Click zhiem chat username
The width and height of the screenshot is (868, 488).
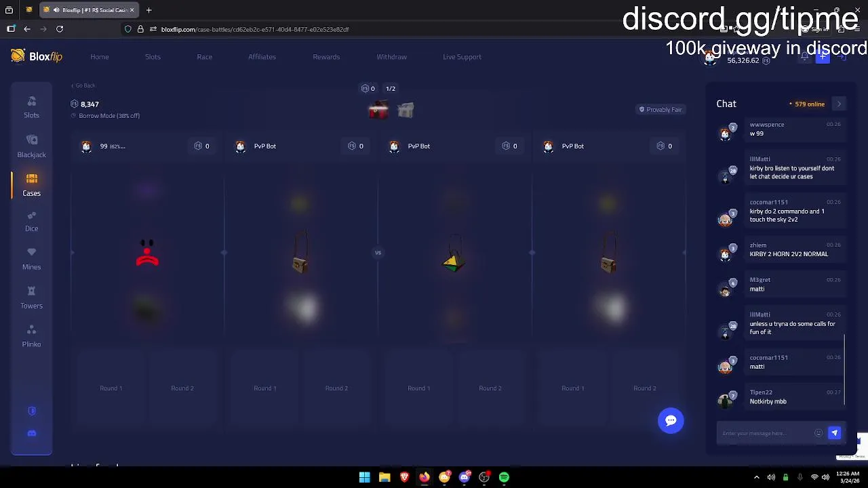pos(758,245)
